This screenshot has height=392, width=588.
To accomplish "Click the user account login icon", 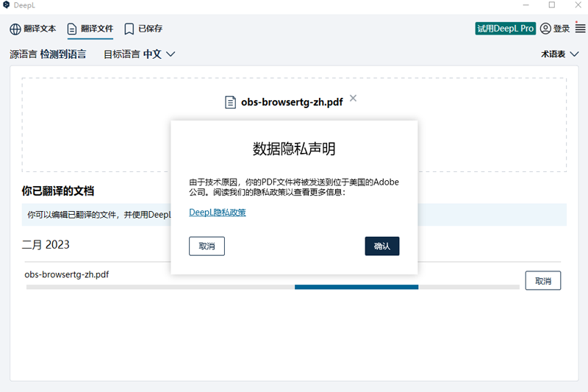I will coord(545,29).
